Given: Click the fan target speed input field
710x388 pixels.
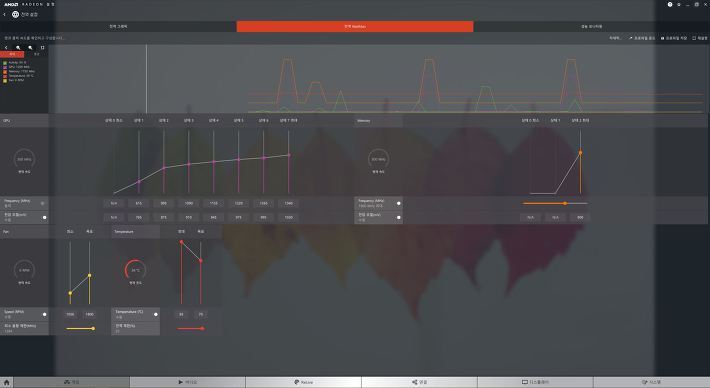Looking at the screenshot, I should tap(89, 314).
